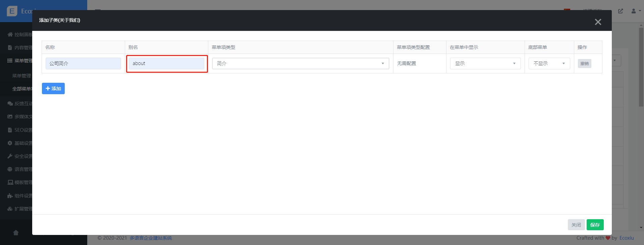644x245 pixels.
Task: Click the 反馈互动 chat bubbles icon
Action: point(10,104)
